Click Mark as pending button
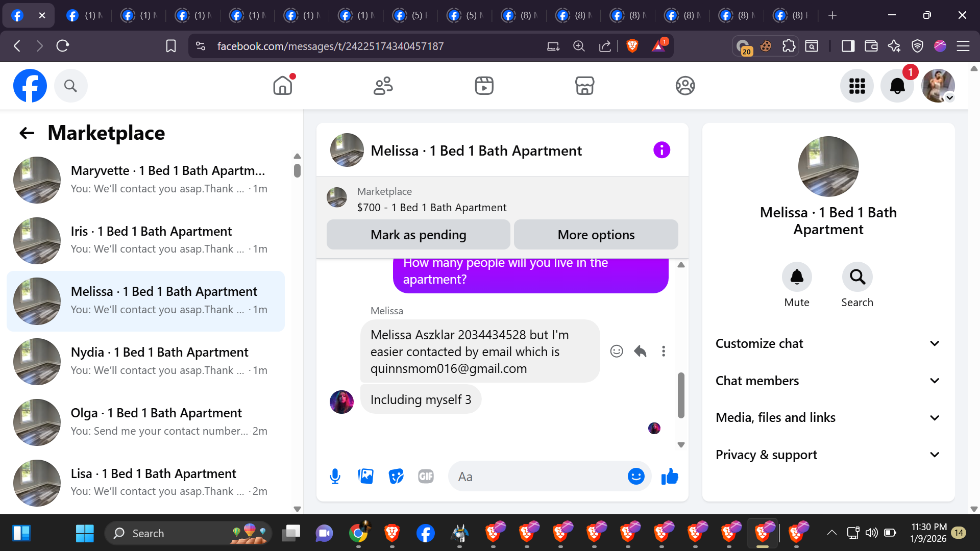This screenshot has width=980, height=551. 418,235
